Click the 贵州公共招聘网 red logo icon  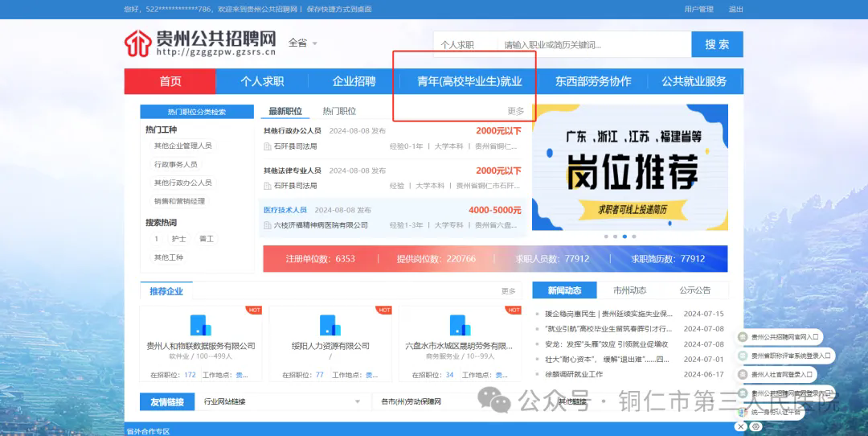coord(137,44)
